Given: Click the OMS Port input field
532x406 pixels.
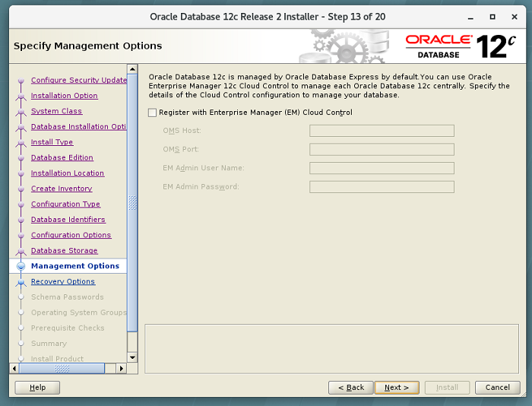Looking at the screenshot, I should tap(382, 149).
